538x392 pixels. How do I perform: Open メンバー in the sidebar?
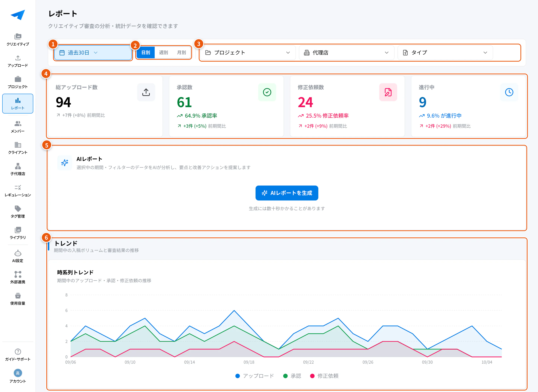[x=18, y=127]
